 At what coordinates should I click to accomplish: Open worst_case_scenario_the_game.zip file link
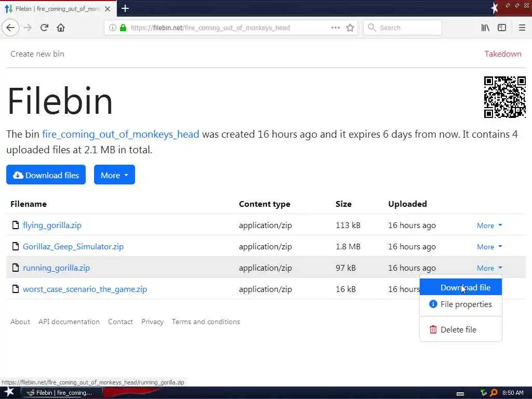click(x=85, y=289)
